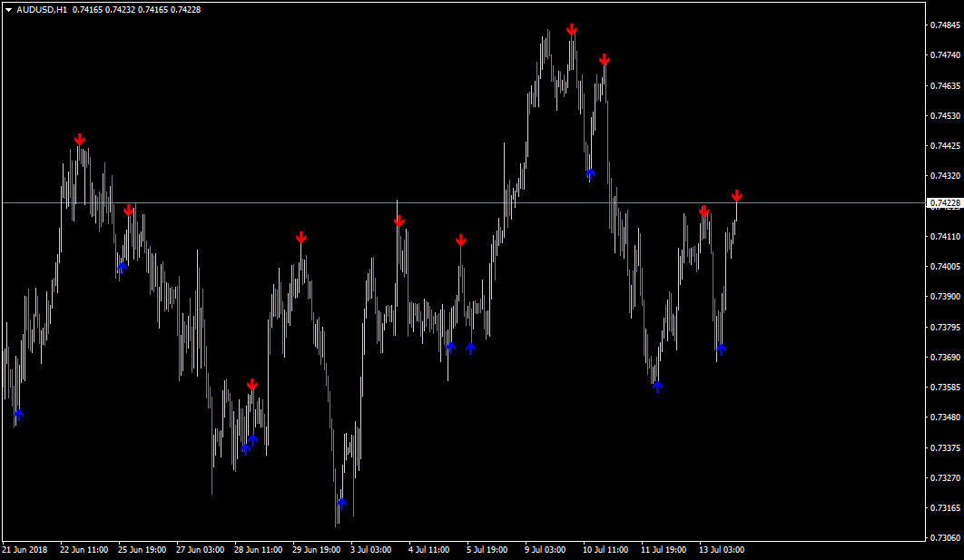Image resolution: width=964 pixels, height=560 pixels.
Task: Click the AUDUSD,H1 chart title
Action: pyautogui.click(x=42, y=10)
